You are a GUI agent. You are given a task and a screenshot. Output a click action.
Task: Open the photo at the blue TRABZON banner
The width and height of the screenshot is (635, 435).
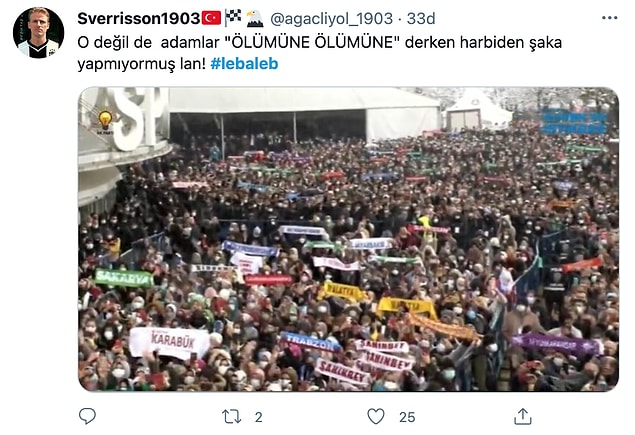coord(311,341)
